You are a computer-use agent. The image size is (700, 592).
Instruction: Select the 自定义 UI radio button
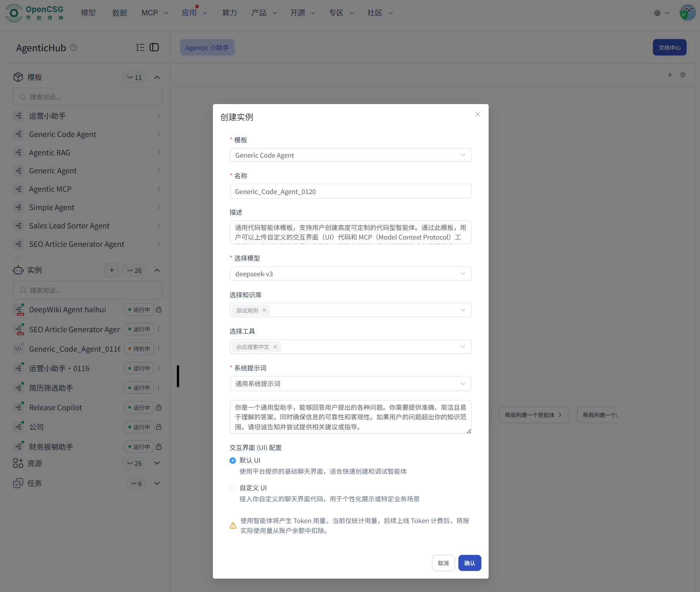[x=232, y=488]
